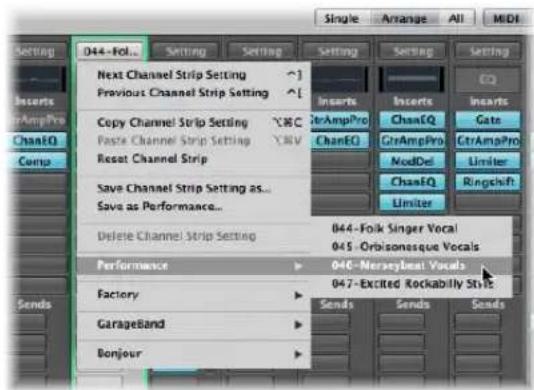Open the GarageBand submenu
Screen dimensions: 534x390
(194, 324)
